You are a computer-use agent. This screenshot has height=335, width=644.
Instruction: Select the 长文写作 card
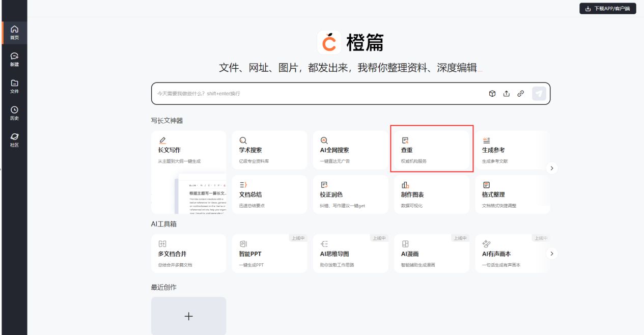click(188, 150)
